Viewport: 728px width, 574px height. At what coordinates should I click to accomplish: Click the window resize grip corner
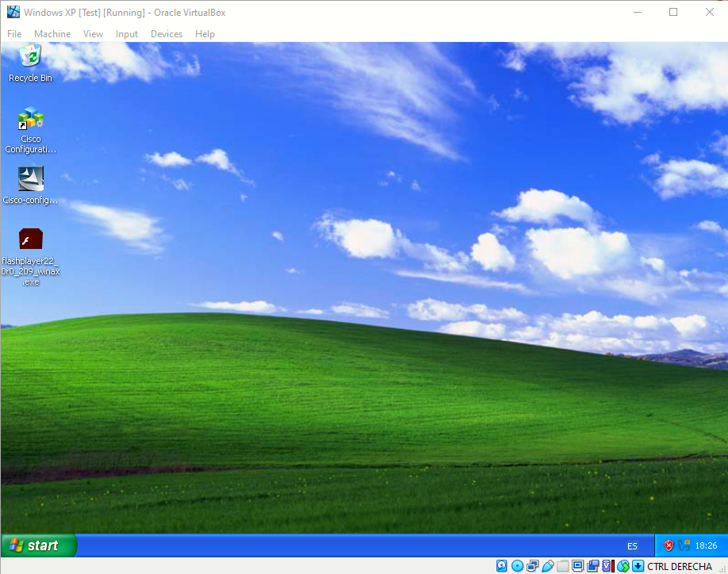click(x=723, y=569)
